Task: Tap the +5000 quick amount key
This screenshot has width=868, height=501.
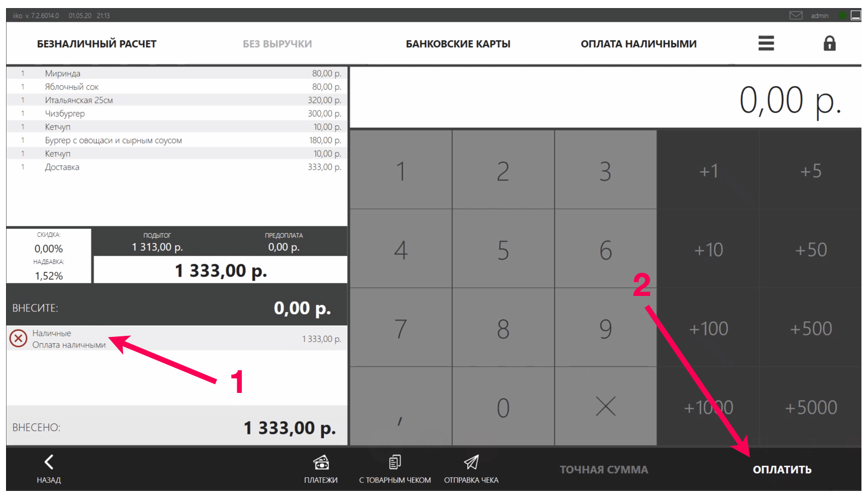Action: coord(810,407)
